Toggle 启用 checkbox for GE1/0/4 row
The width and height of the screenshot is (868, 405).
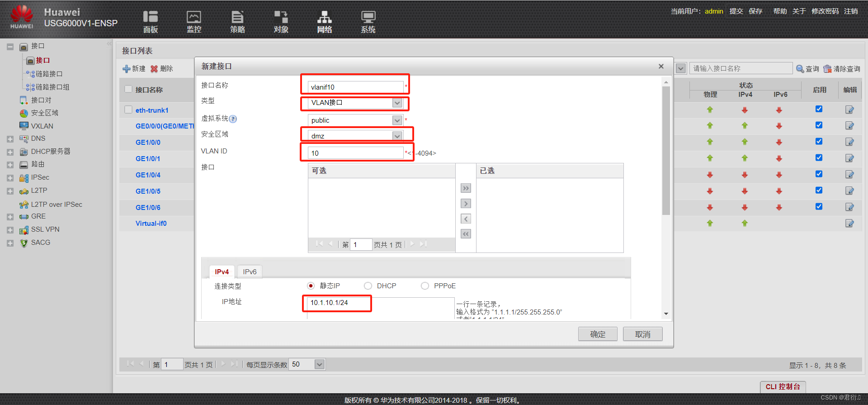point(819,174)
